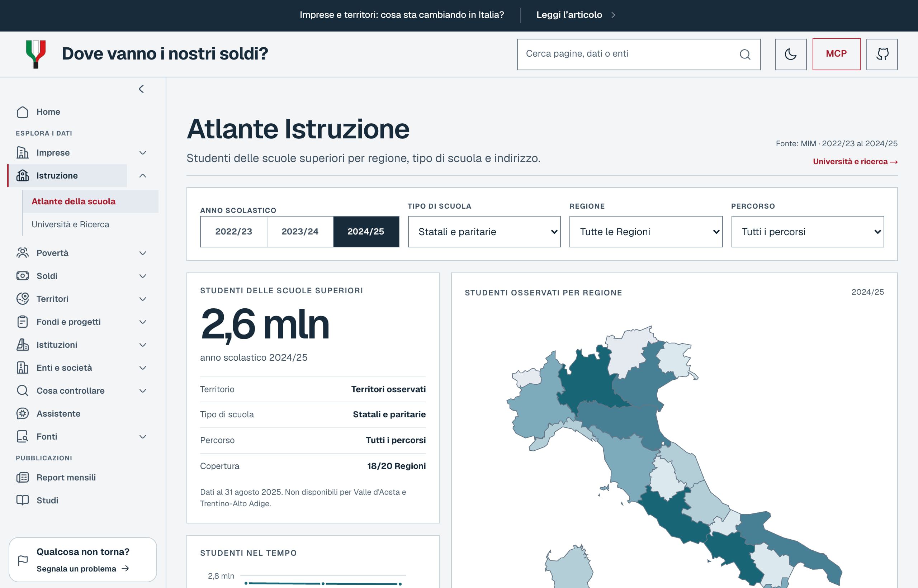Focus the Cerca pagine, dati o enti field
This screenshot has height=588, width=918.
[x=638, y=54]
